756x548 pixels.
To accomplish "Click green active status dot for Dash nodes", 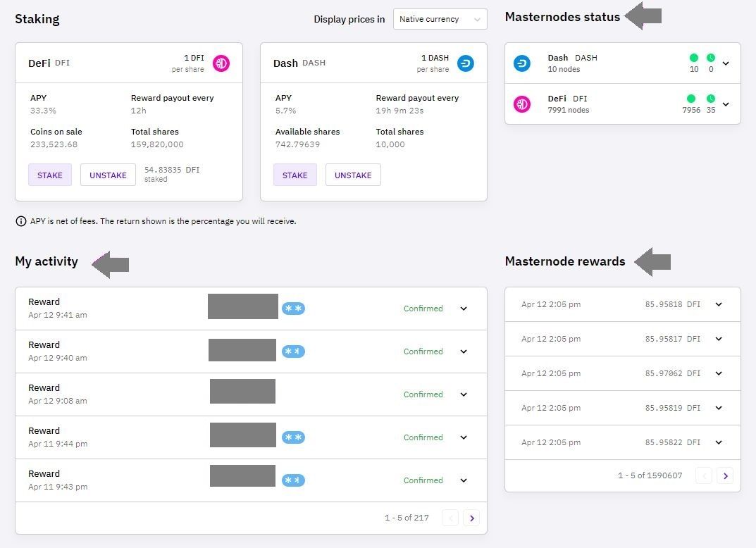I will (x=694, y=58).
